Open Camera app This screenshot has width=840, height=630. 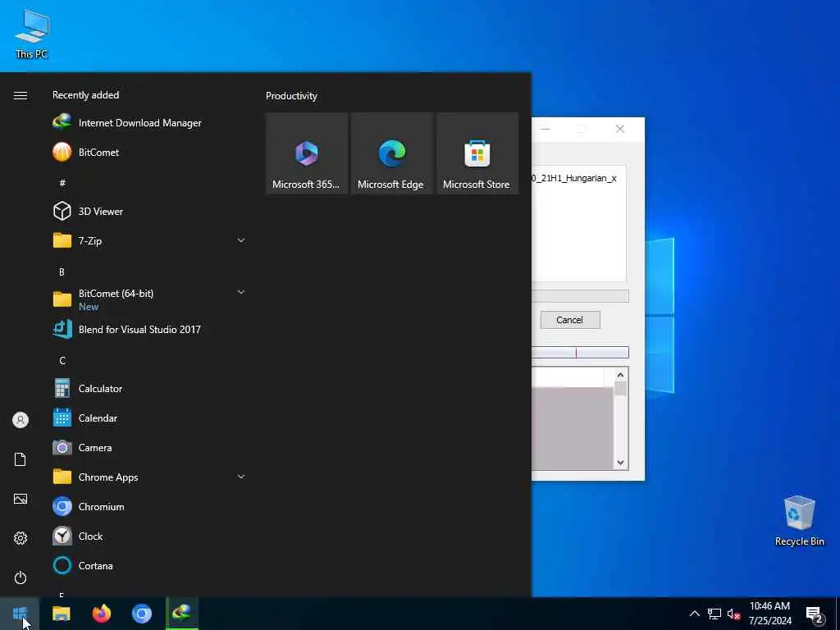pyautogui.click(x=149, y=447)
